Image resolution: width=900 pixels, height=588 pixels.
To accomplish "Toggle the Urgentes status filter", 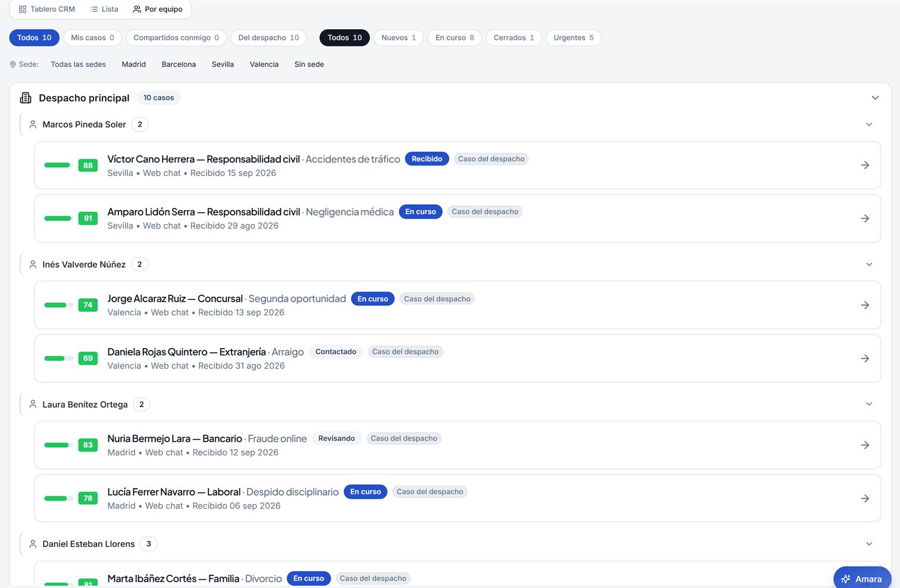I will pyautogui.click(x=573, y=37).
